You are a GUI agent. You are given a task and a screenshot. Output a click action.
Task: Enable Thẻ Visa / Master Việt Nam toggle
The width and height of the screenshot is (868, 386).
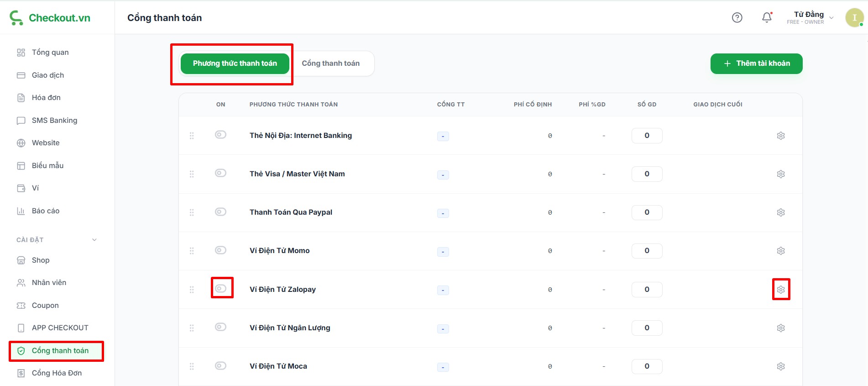[221, 173]
